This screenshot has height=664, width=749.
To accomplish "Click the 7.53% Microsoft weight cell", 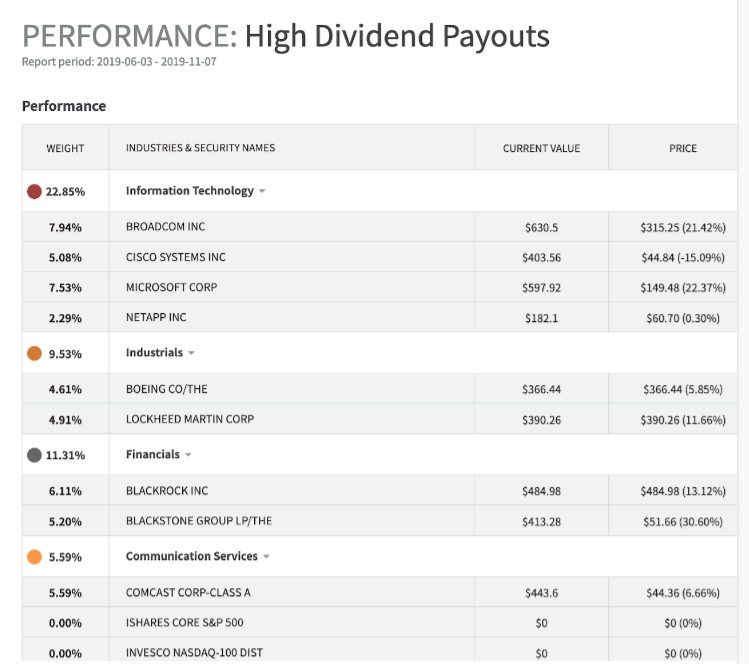I will (x=65, y=288).
